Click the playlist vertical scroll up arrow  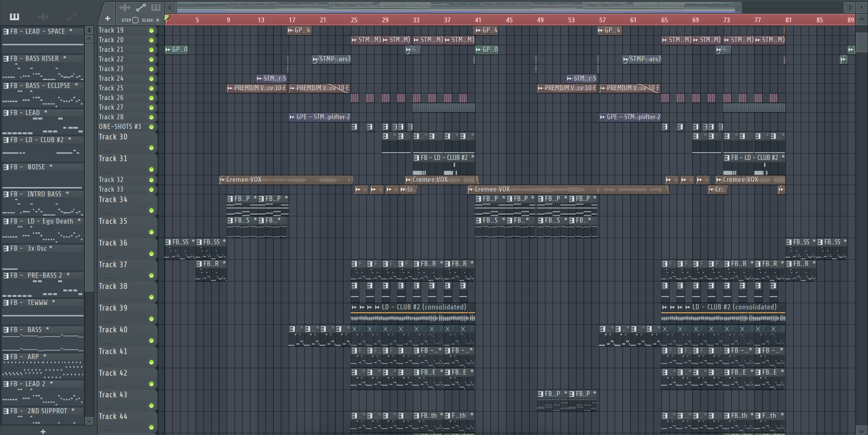pyautogui.click(x=862, y=20)
